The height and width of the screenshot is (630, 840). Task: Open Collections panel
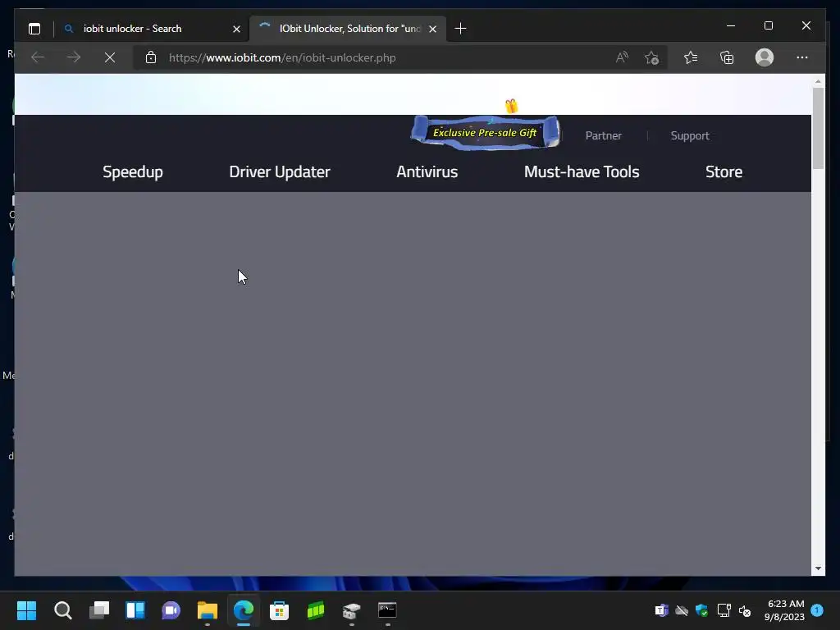(727, 57)
